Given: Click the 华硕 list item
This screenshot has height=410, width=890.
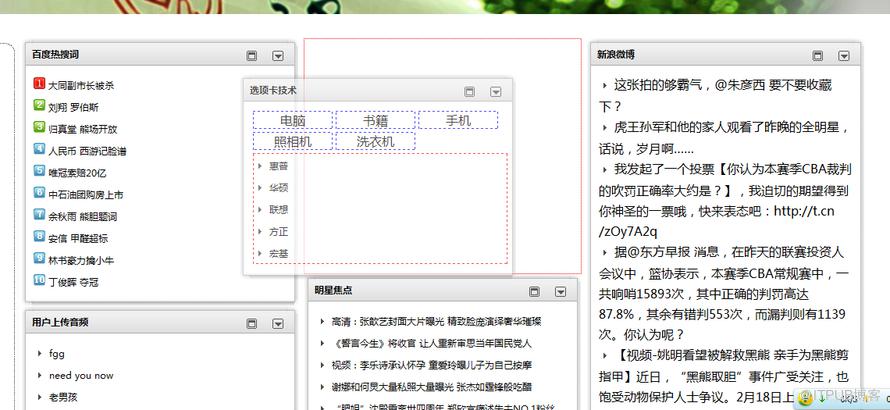Looking at the screenshot, I should (278, 188).
